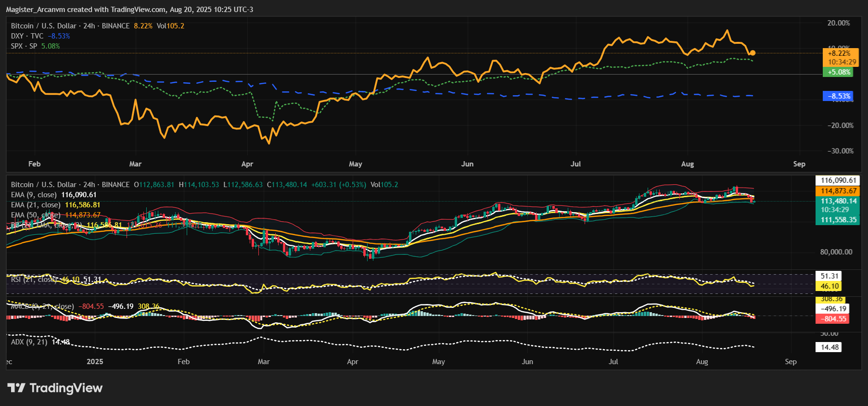Click the Aug label on the bottom time axis
This screenshot has width=868, height=406.
coord(702,362)
